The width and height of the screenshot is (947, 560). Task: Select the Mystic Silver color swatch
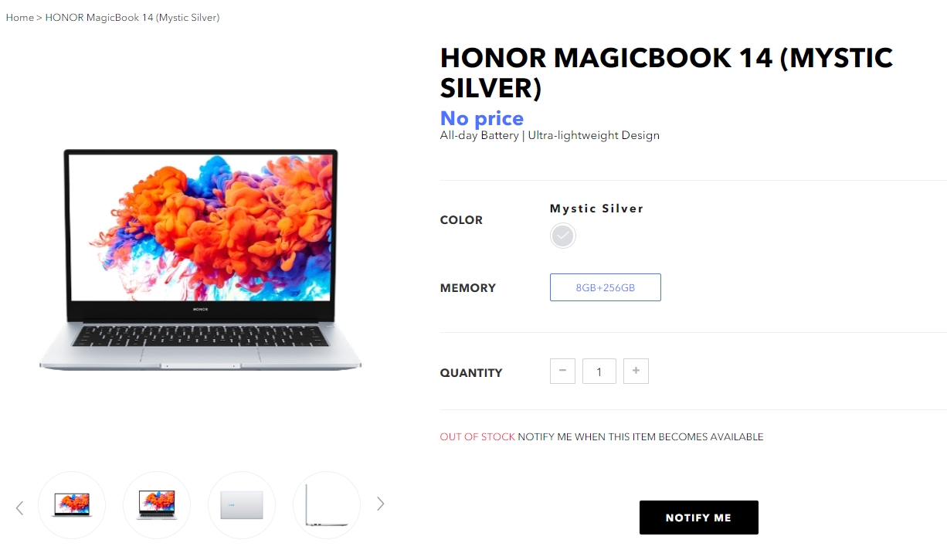pyautogui.click(x=563, y=236)
